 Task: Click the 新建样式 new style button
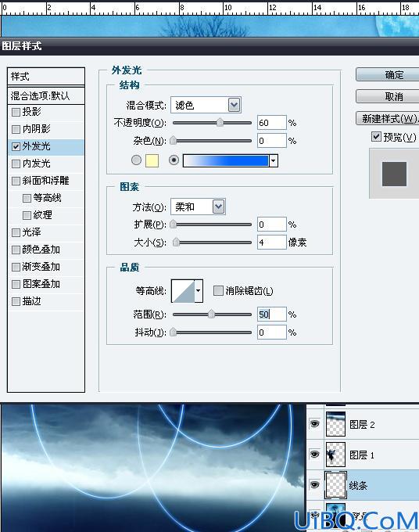point(388,118)
